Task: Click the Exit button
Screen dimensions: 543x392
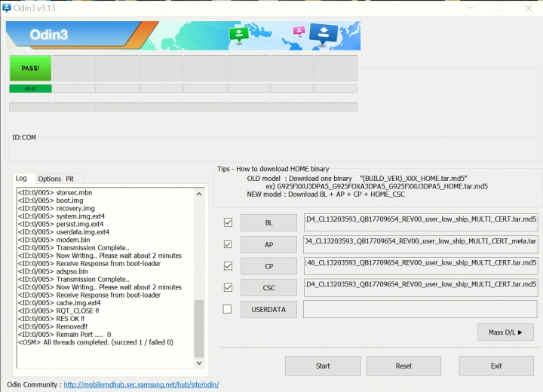Action: (x=496, y=366)
